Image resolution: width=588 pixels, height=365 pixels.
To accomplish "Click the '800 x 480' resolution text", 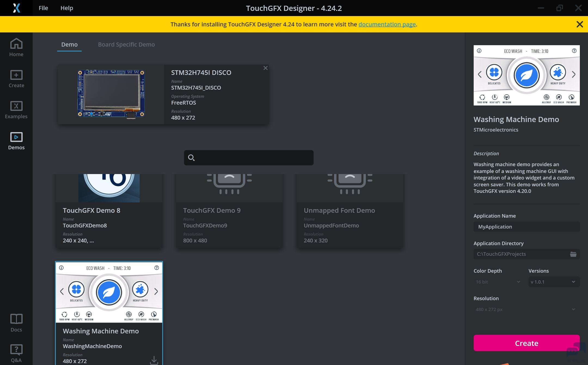I will [x=195, y=241].
